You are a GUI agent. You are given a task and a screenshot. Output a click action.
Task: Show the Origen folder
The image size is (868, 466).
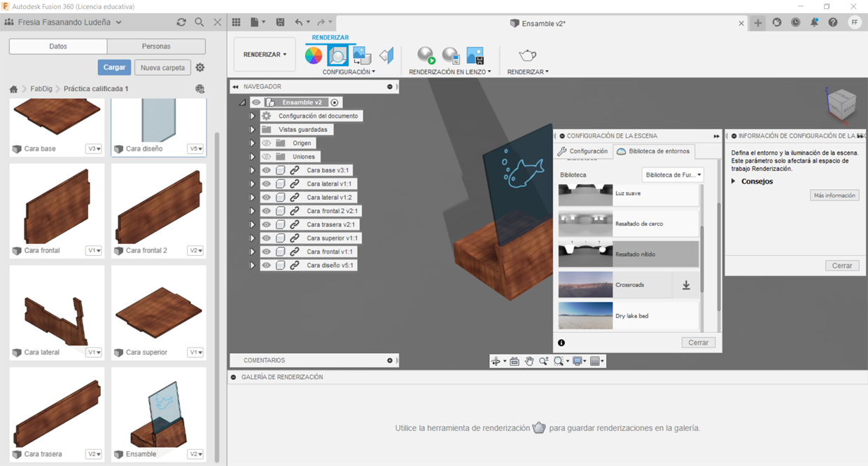pos(266,143)
